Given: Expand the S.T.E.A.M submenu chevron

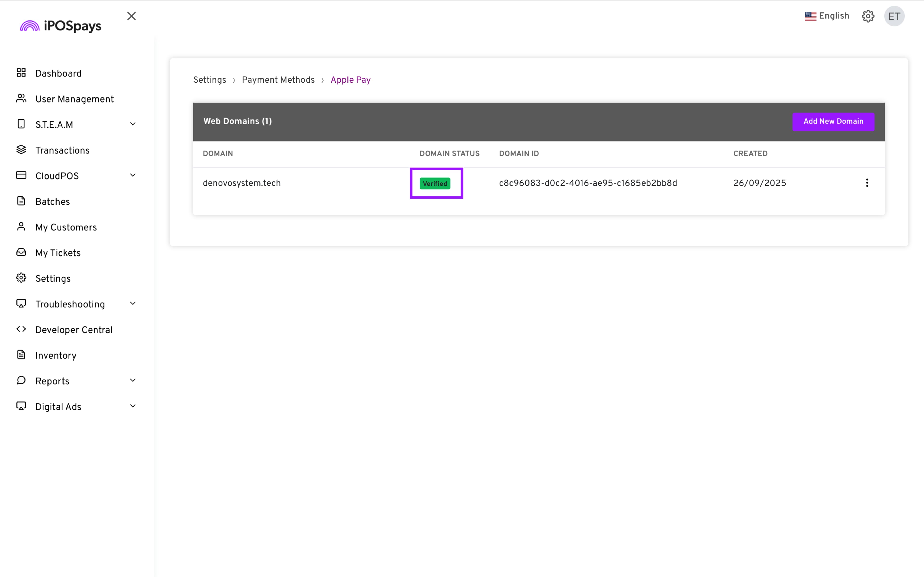Looking at the screenshot, I should point(133,124).
